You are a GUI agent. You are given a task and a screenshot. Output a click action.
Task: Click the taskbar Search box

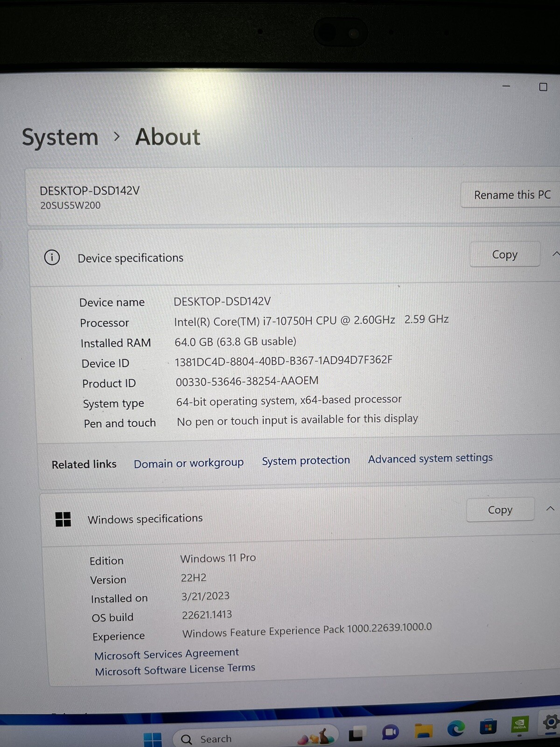[256, 738]
